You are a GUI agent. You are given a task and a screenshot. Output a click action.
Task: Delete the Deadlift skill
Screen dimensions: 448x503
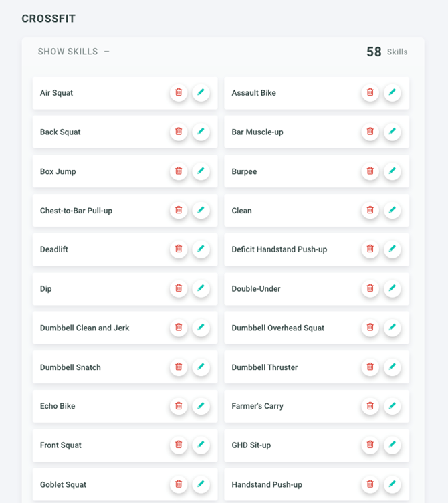(x=179, y=249)
